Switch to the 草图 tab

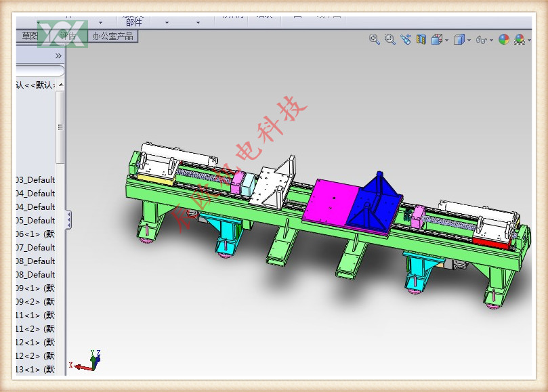click(30, 36)
